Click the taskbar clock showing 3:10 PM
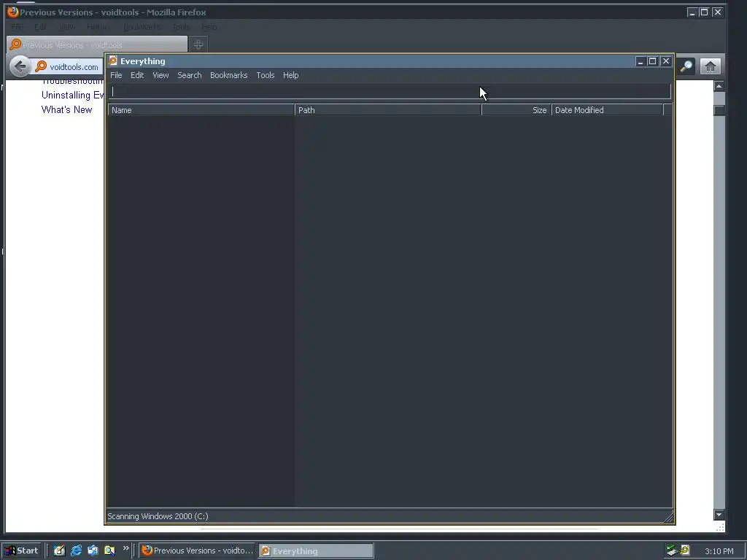 click(x=719, y=551)
